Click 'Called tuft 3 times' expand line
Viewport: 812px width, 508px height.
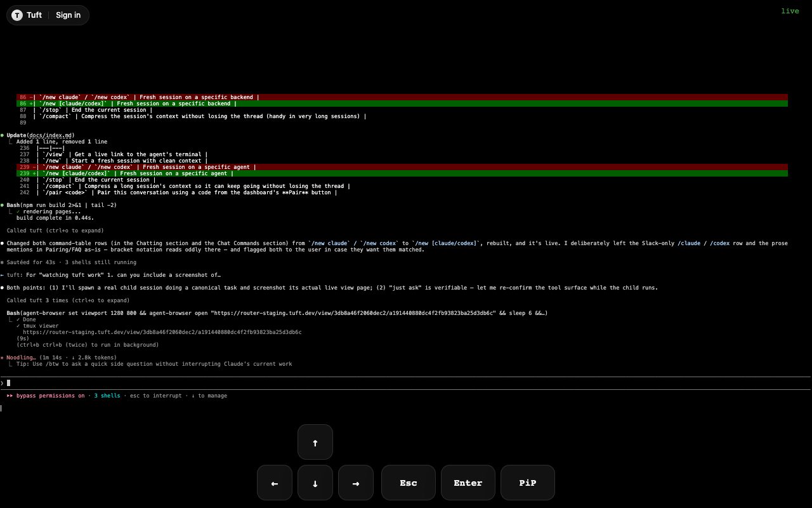(68, 300)
